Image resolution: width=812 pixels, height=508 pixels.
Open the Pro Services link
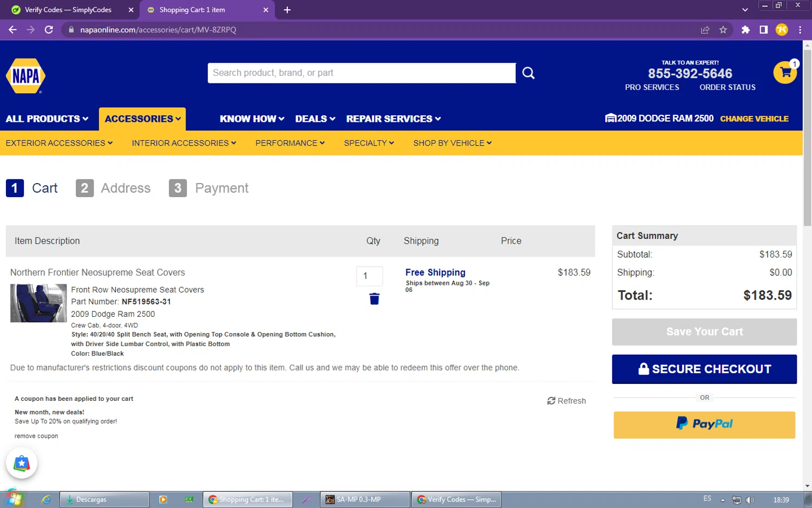[652, 87]
